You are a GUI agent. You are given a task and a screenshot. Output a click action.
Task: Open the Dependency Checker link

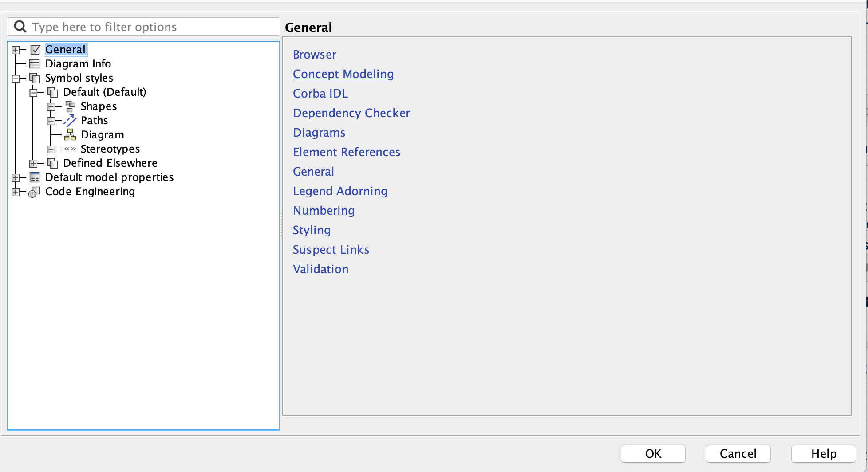(x=351, y=113)
